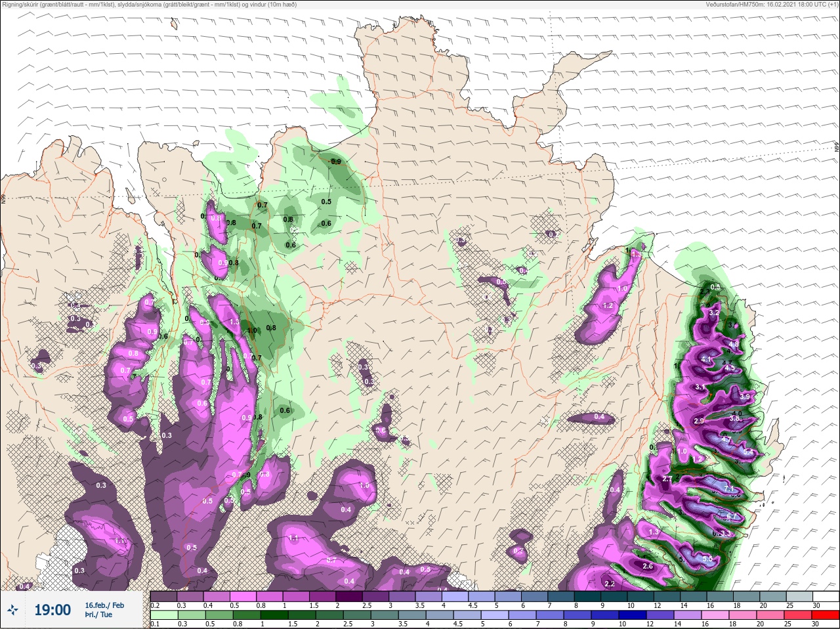Viewport: 840px width, 629px height.
Task: Pick the navy blue lower swatch labeled 10
Action: tap(633, 615)
